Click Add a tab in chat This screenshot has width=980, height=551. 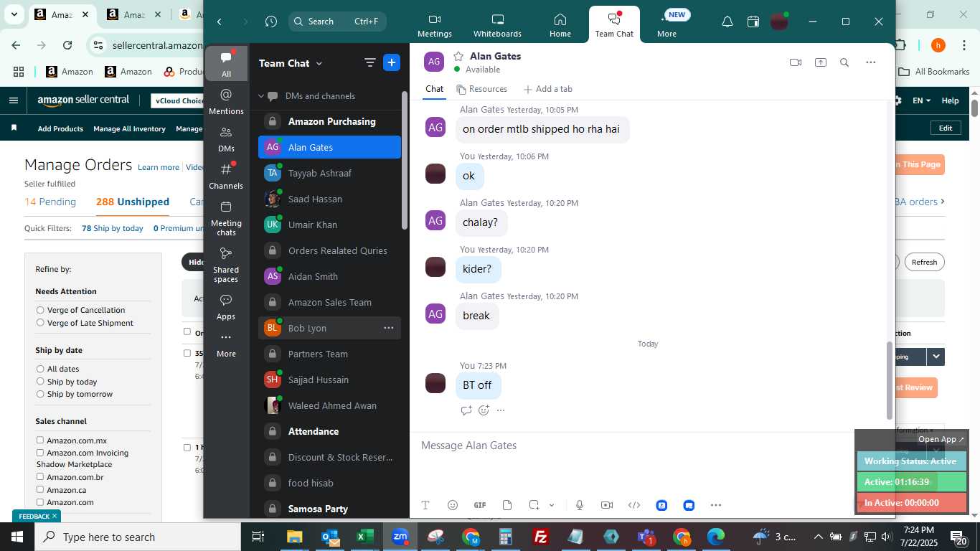tap(548, 89)
